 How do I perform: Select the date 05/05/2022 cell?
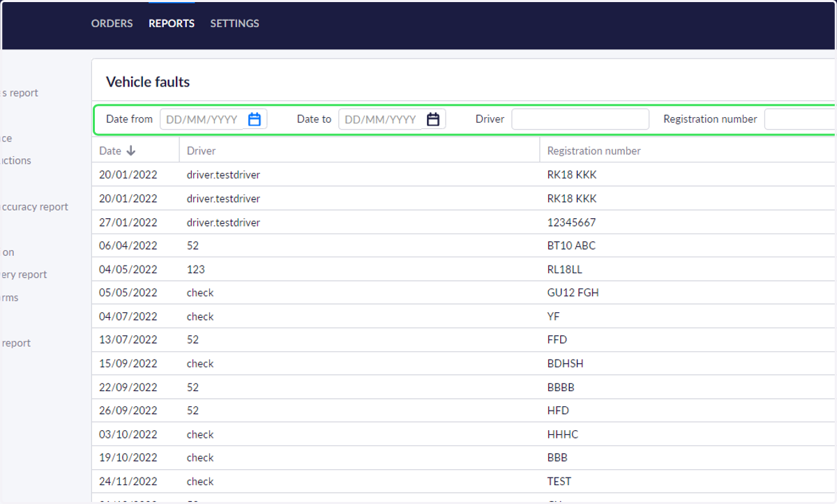(128, 293)
